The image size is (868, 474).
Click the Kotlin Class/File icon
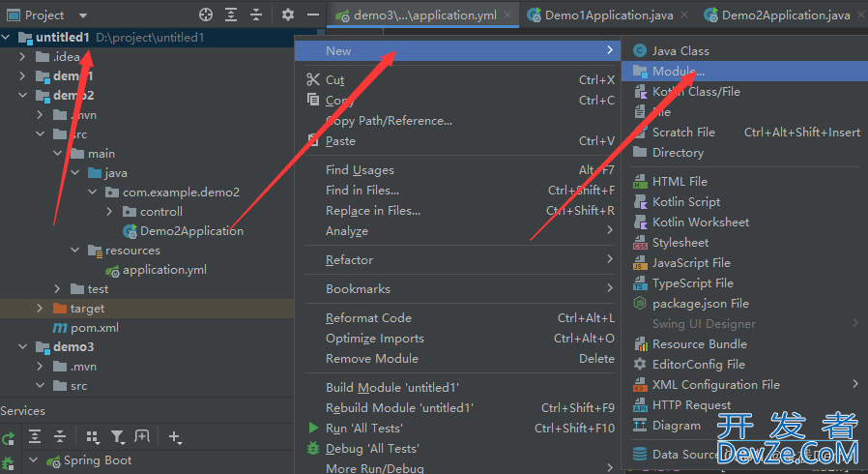coord(641,91)
